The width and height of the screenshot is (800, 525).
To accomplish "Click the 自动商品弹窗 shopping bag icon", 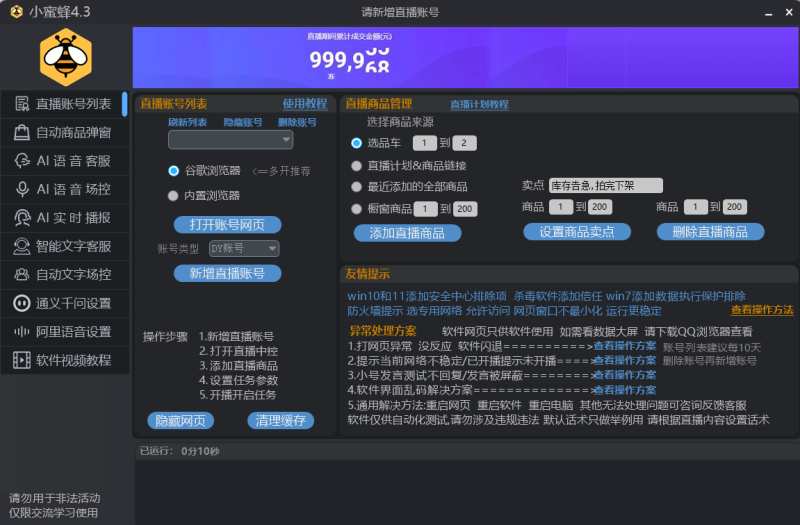I will click(x=21, y=133).
